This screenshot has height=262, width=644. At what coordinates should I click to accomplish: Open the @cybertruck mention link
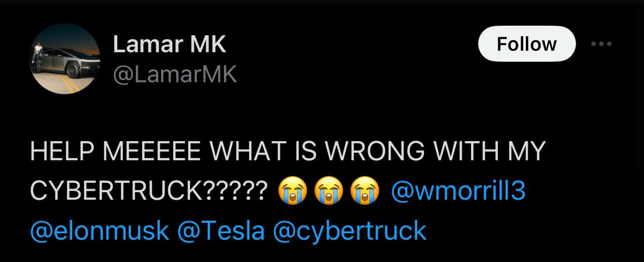pos(349,231)
